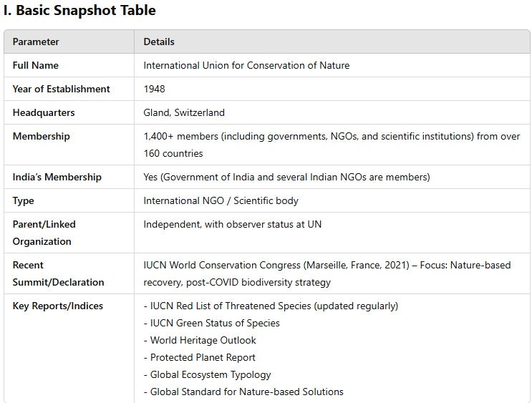Image resolution: width=532 pixels, height=403 pixels.
Task: Click the 'Type' row label
Action: pyautogui.click(x=23, y=201)
